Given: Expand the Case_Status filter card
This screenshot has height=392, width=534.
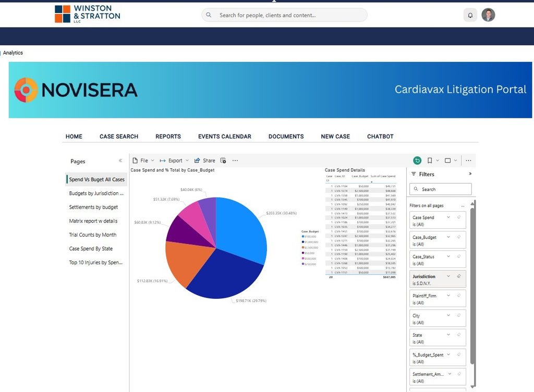Looking at the screenshot, I should coord(448,256).
